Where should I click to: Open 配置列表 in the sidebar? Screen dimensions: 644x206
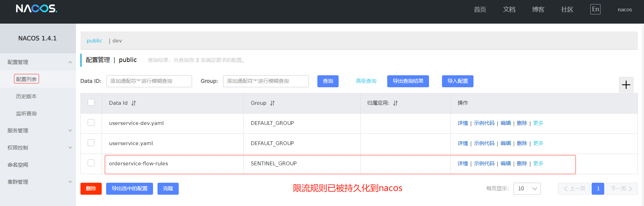26,79
